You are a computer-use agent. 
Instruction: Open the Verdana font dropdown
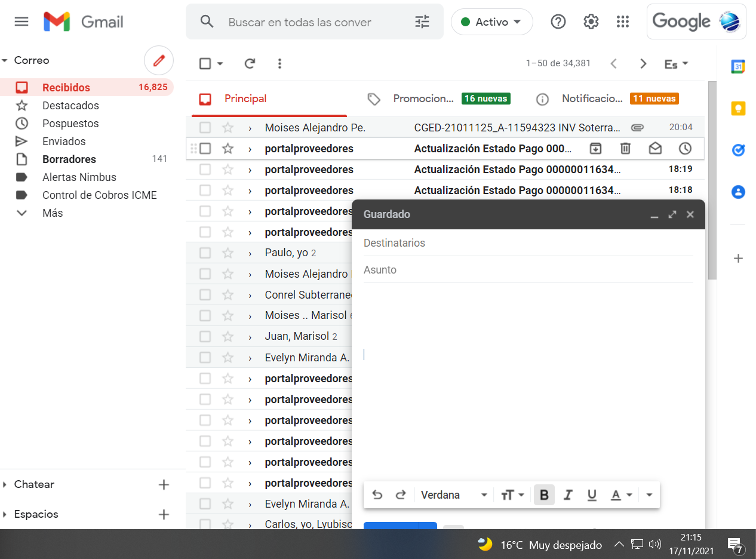pos(454,495)
